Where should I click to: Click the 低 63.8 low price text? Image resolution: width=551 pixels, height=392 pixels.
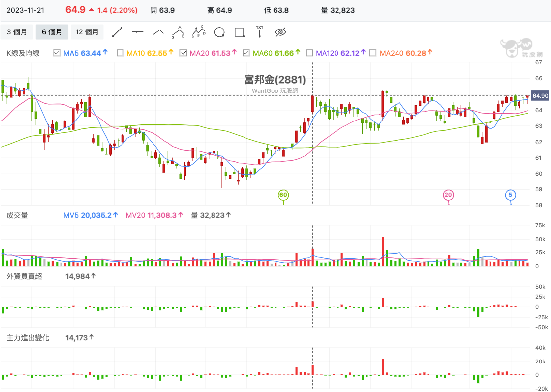pyautogui.click(x=276, y=10)
